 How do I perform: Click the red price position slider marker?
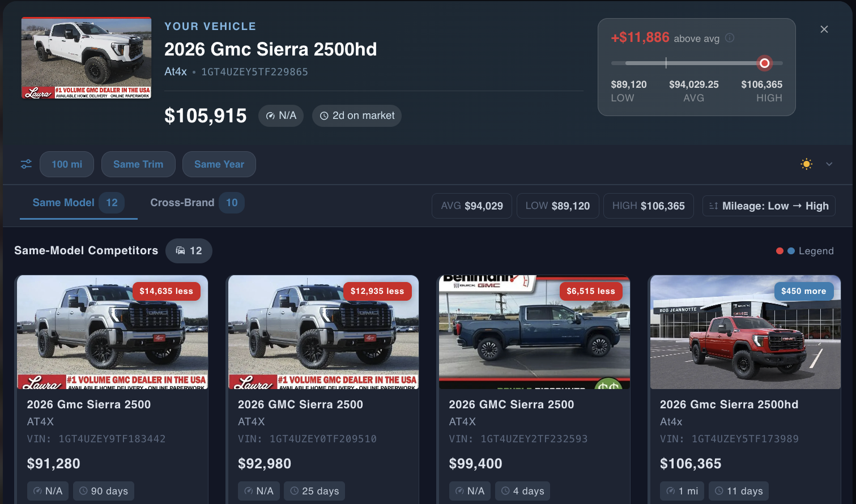coord(764,63)
